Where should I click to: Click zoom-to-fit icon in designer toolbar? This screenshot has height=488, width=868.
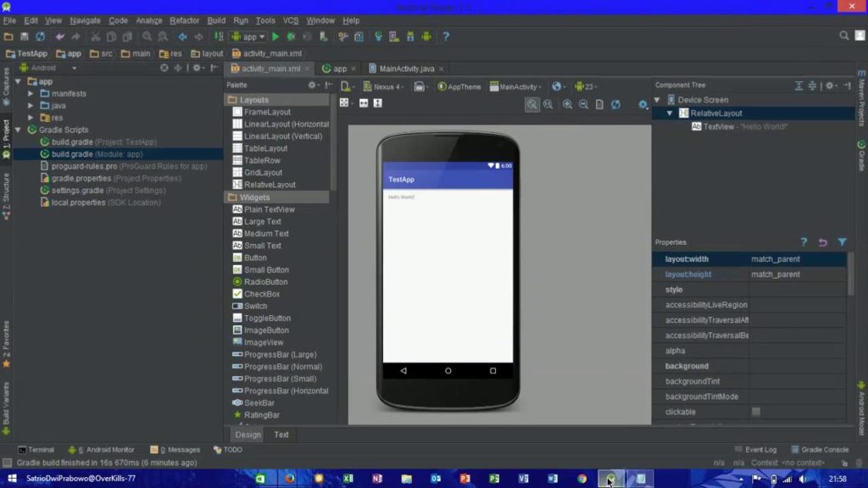[x=532, y=104]
